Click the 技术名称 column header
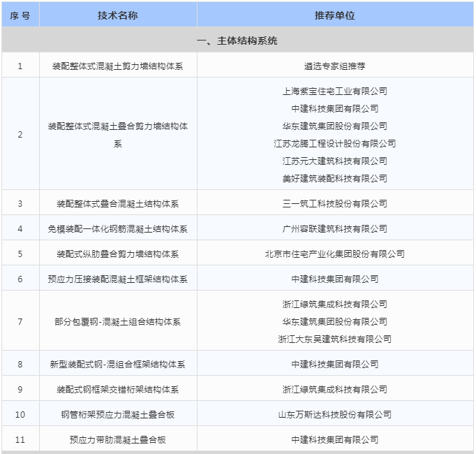 [118, 15]
